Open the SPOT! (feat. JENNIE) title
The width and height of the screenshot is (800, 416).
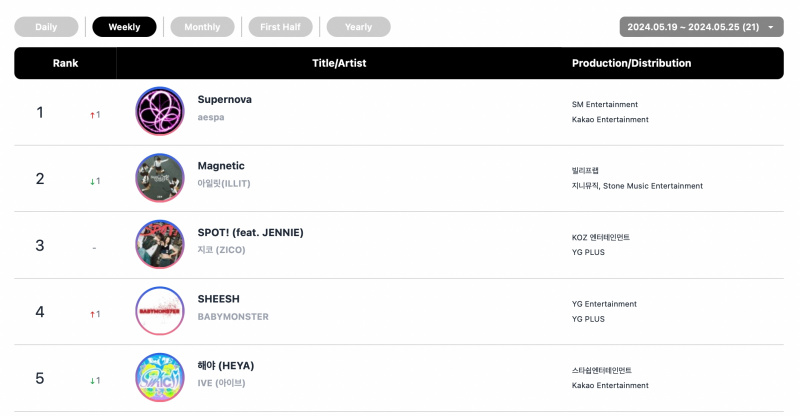[251, 233]
